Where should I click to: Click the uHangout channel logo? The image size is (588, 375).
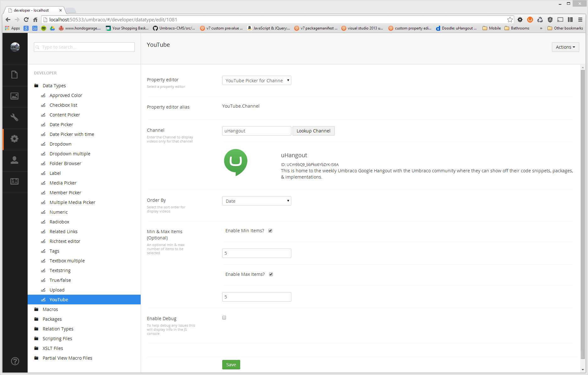(x=236, y=163)
